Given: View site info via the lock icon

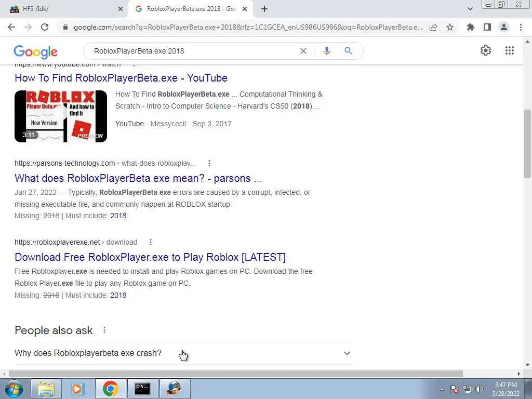Looking at the screenshot, I should click(x=66, y=27).
